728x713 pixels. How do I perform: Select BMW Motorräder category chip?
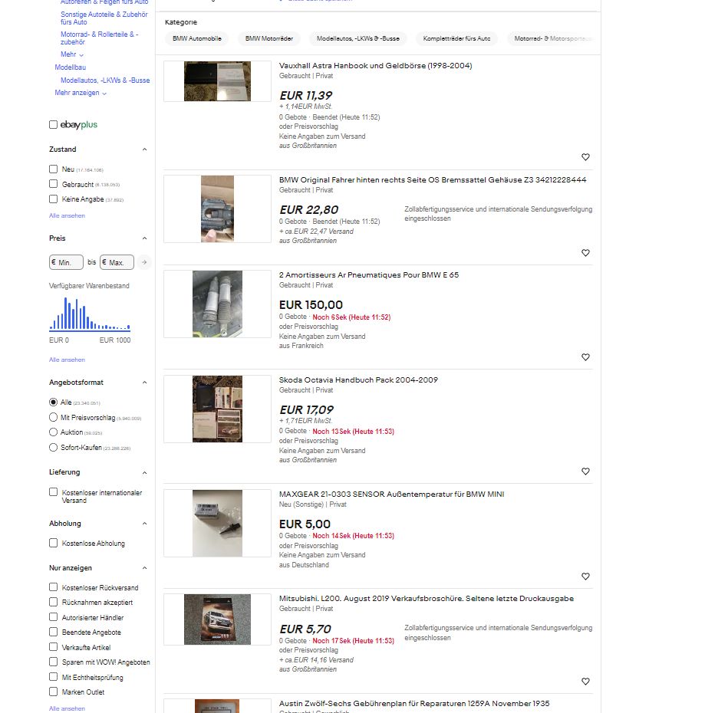tap(268, 38)
